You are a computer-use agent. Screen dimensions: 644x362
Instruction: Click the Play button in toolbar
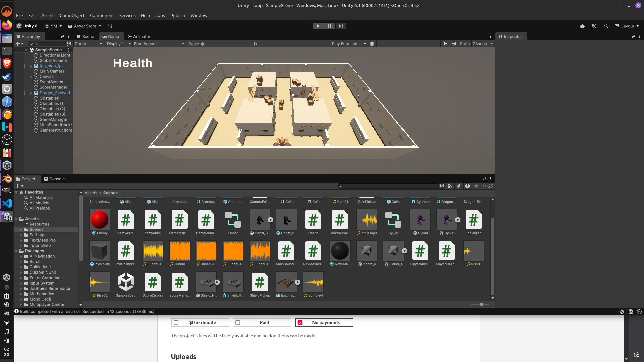(x=318, y=26)
